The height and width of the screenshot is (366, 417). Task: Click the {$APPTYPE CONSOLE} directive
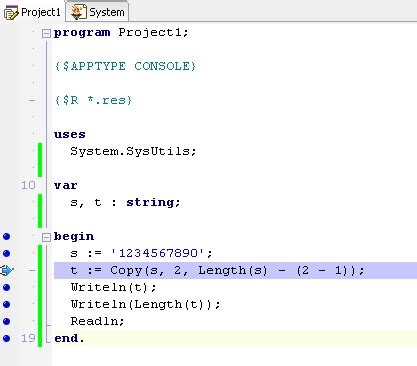tap(125, 66)
